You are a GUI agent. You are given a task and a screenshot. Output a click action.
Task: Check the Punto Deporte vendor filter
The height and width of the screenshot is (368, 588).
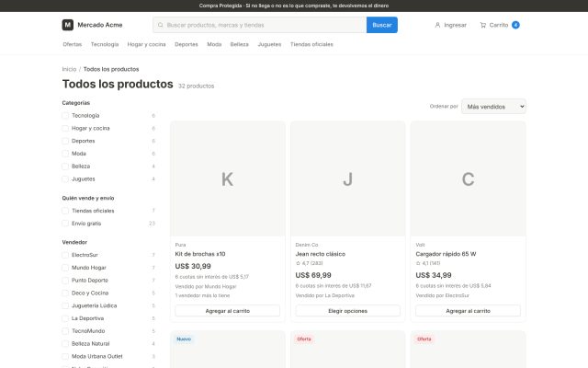coord(65,281)
